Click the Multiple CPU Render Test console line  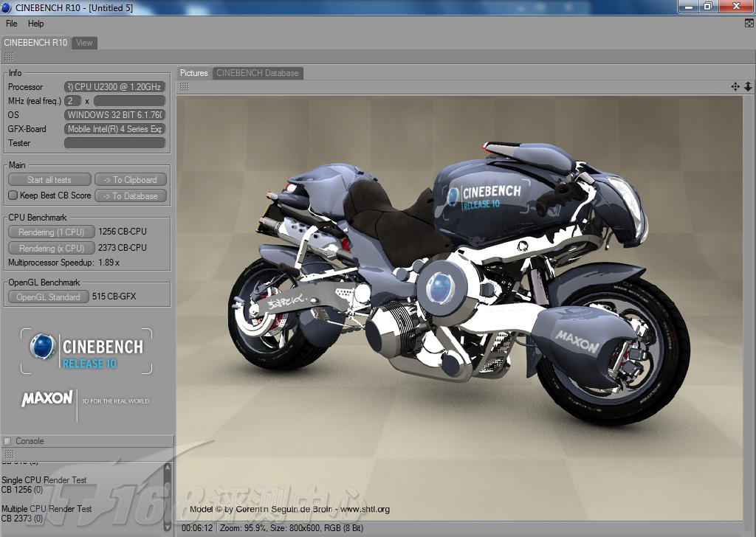point(47,509)
